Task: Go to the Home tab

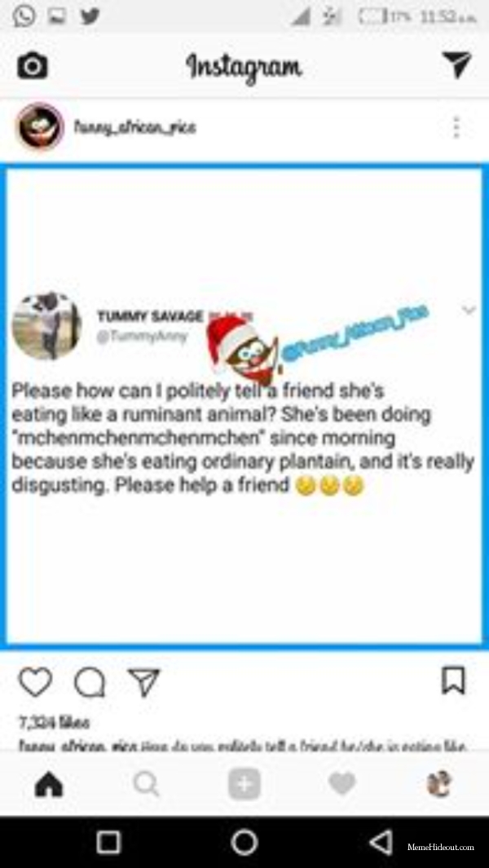Action: click(x=49, y=784)
